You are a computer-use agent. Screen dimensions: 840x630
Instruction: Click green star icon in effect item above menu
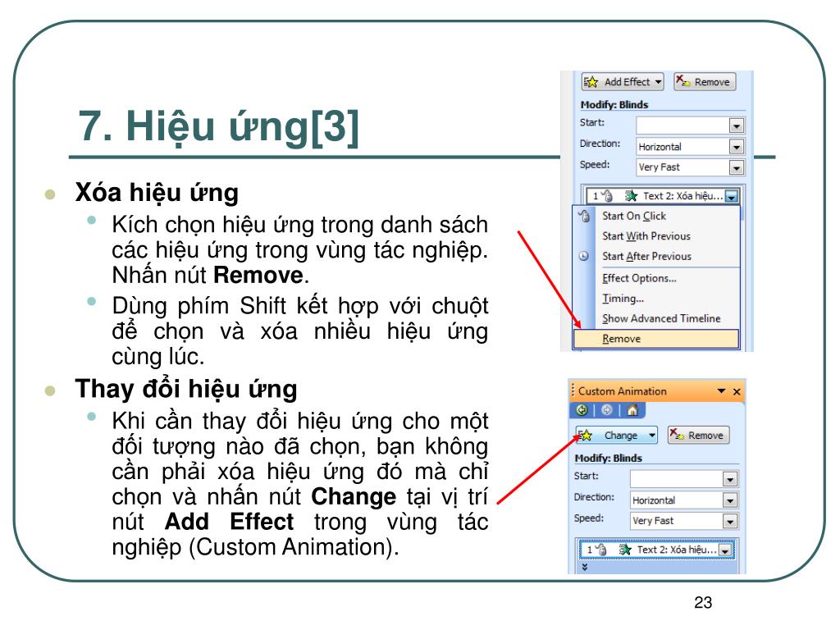point(631,196)
